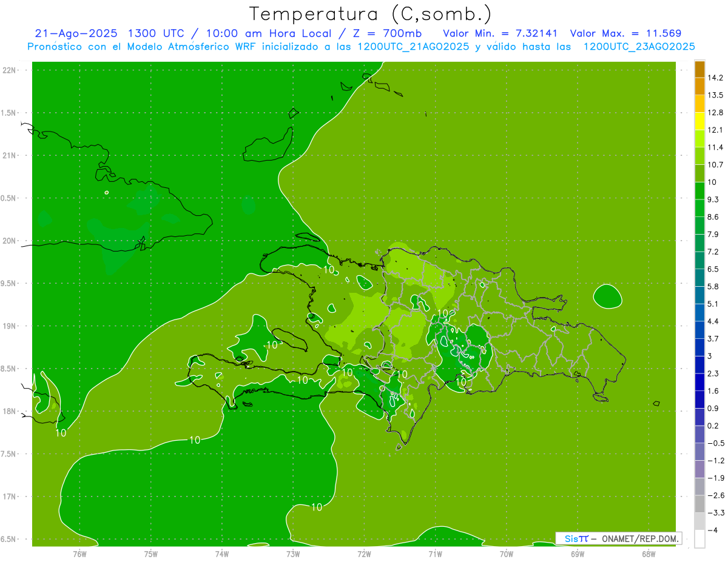
Task: Click the colorbar value '-4'
Action: [x=713, y=530]
